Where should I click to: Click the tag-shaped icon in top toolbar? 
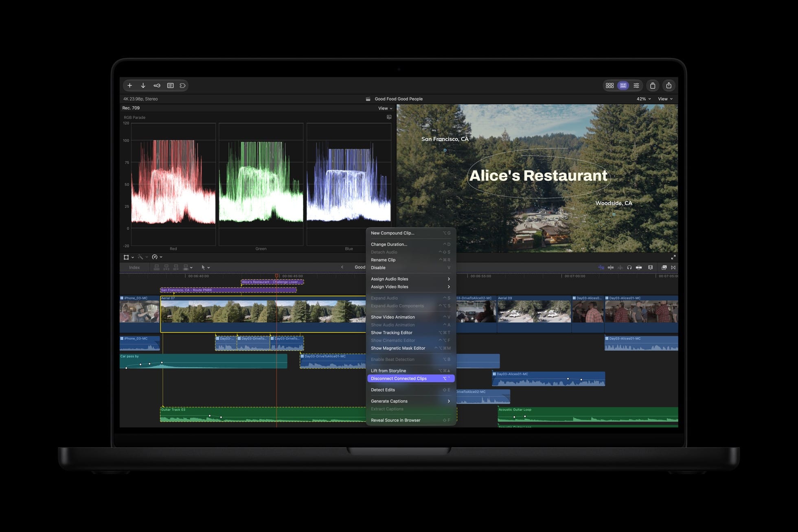(182, 85)
